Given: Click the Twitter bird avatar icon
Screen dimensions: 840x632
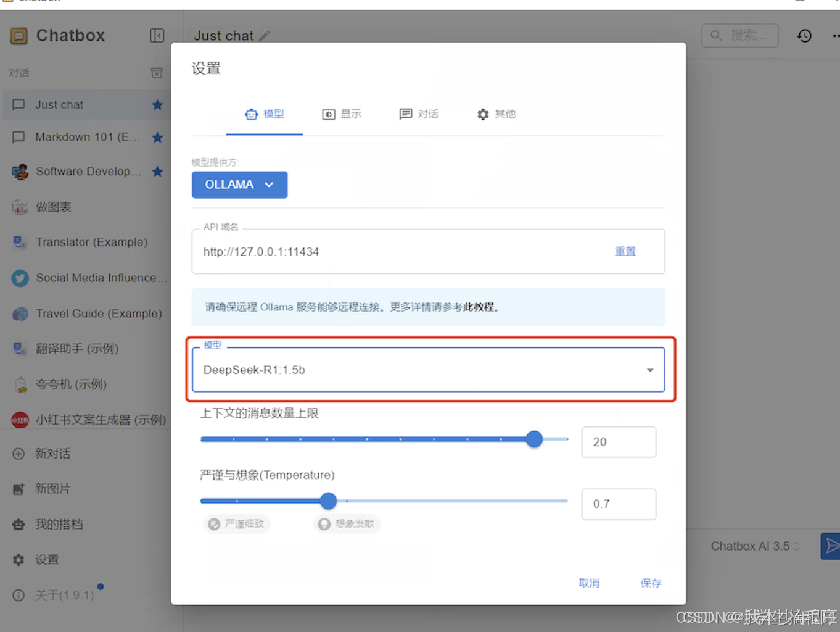Looking at the screenshot, I should 20,278.
